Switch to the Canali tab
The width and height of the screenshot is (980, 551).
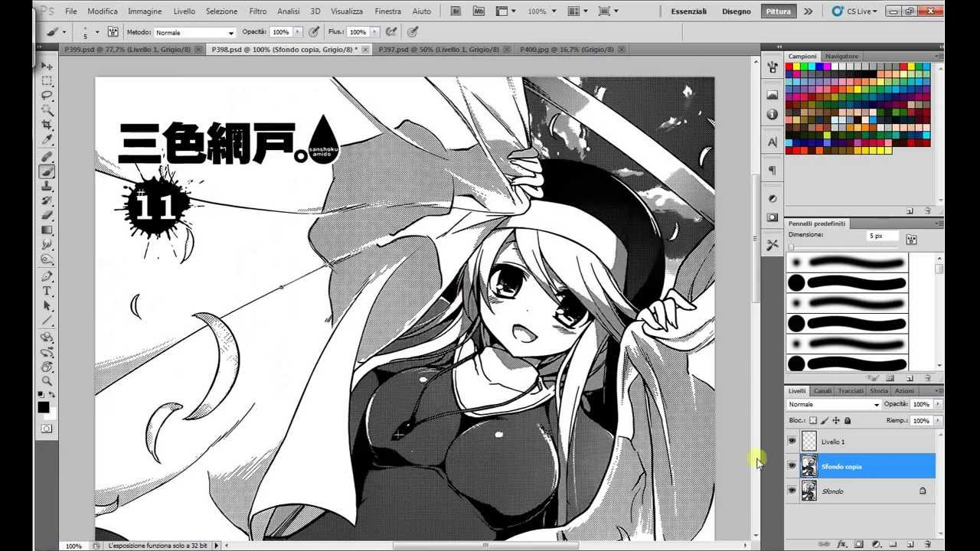(x=822, y=391)
